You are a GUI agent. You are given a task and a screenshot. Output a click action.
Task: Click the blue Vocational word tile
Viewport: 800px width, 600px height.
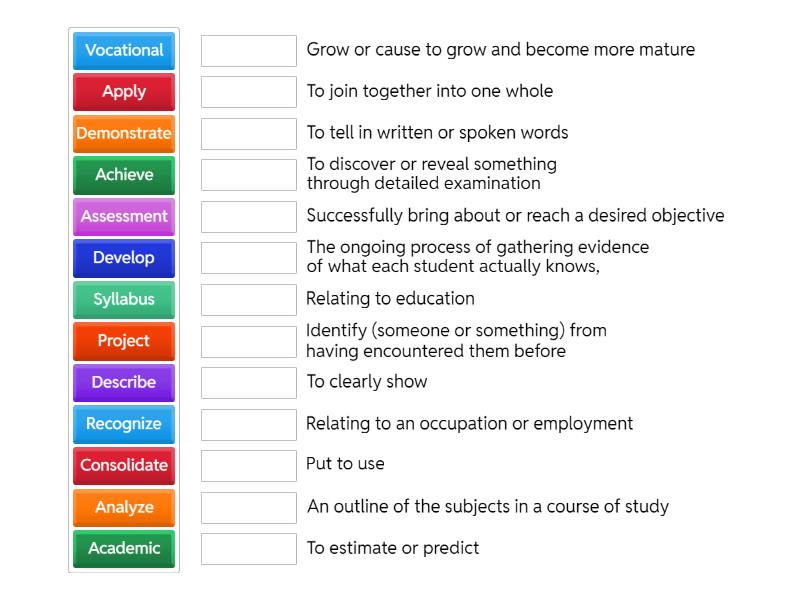click(124, 50)
